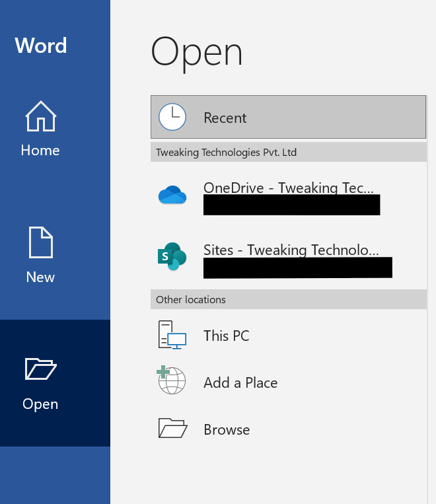This screenshot has width=436, height=504.
Task: Choose the Add a Place label
Action: click(240, 383)
